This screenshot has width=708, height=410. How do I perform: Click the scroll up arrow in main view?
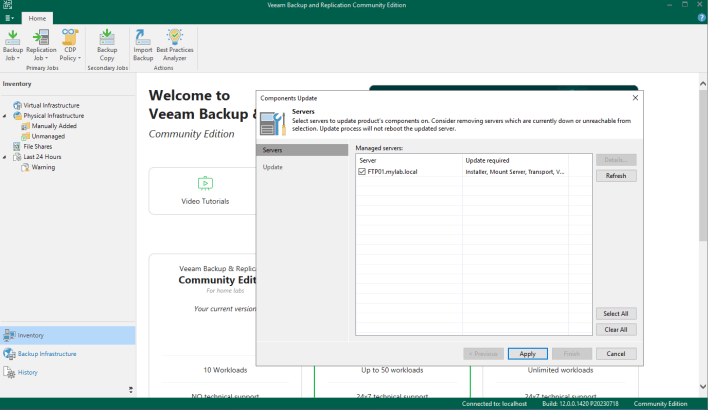[x=703, y=84]
